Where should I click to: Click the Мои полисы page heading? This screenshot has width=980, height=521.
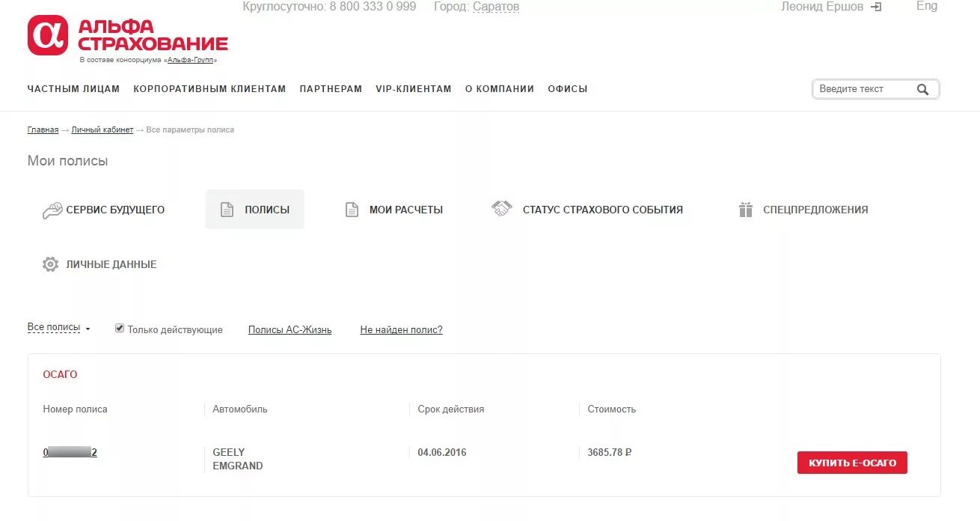pos(67,161)
